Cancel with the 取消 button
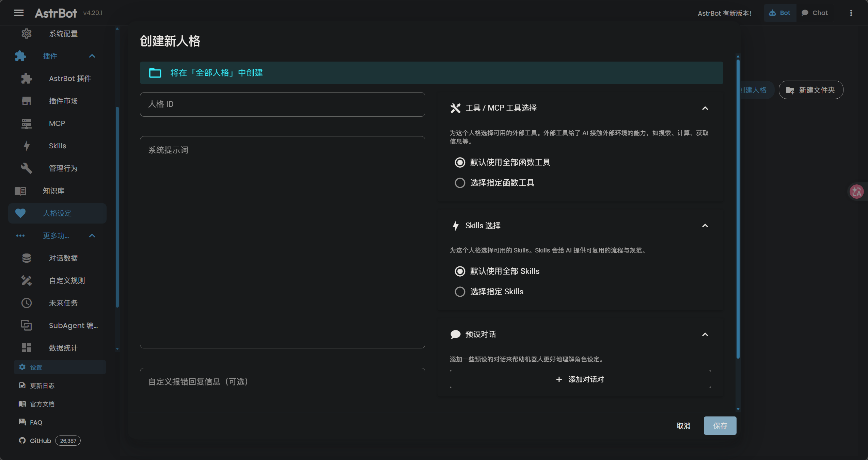The width and height of the screenshot is (868, 460). (683, 426)
